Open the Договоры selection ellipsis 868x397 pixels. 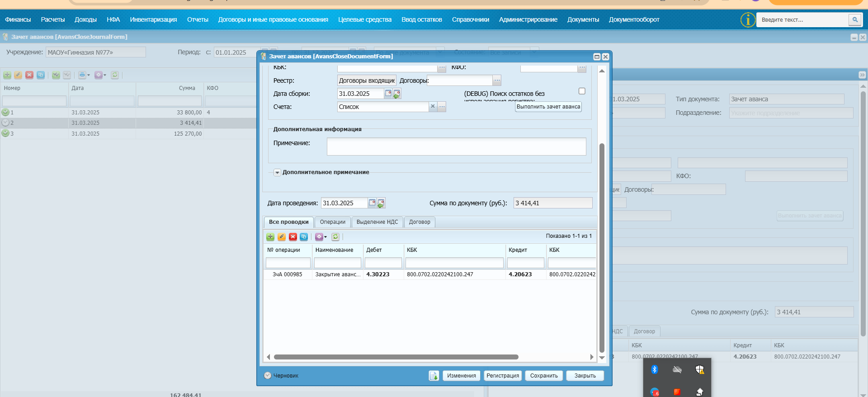pyautogui.click(x=497, y=80)
